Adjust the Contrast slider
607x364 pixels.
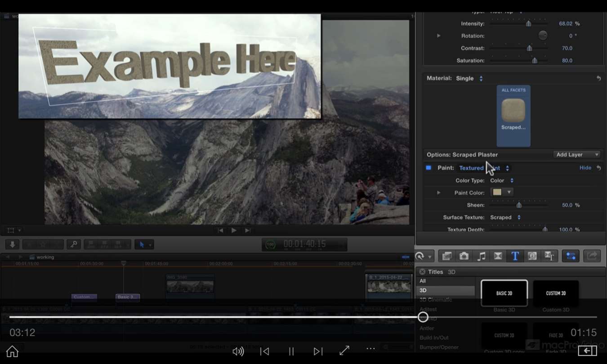pos(529,48)
